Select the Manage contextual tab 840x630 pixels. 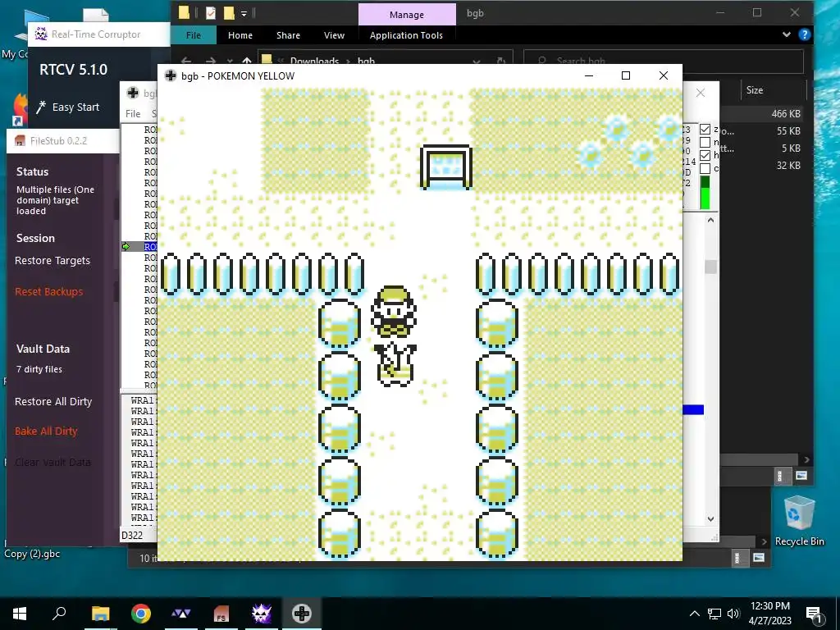pyautogui.click(x=407, y=15)
